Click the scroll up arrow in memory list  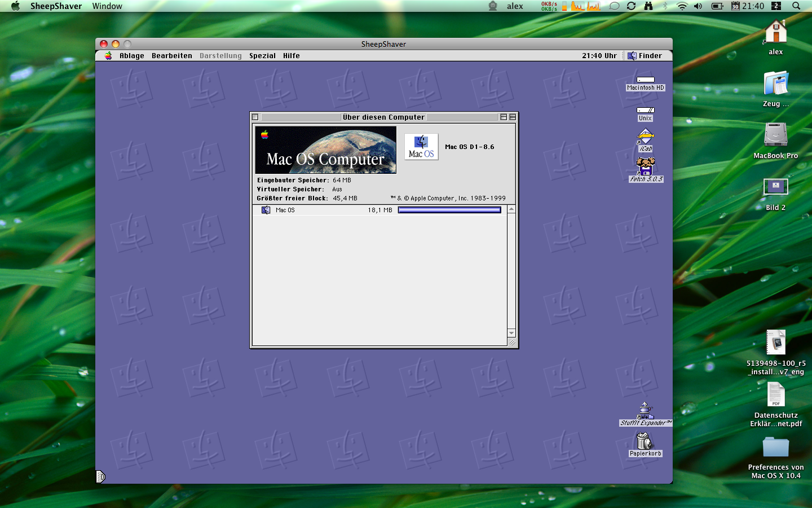[x=511, y=209]
